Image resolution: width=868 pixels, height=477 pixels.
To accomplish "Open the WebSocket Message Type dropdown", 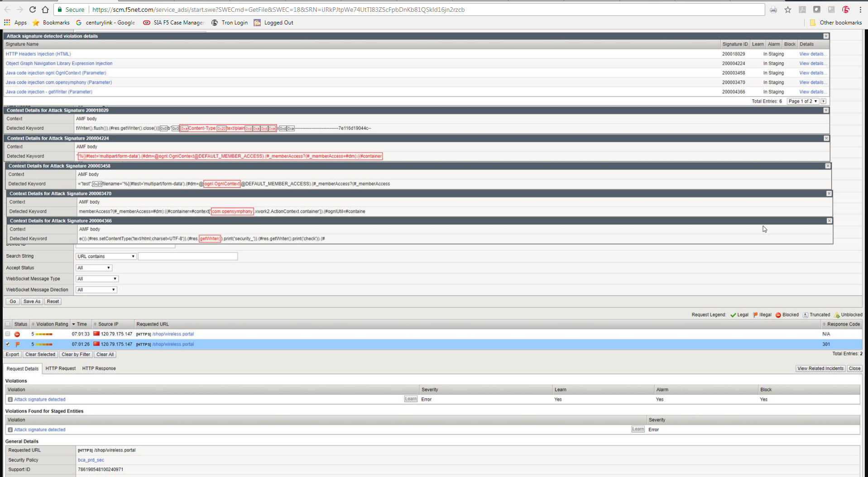I will tap(97, 279).
